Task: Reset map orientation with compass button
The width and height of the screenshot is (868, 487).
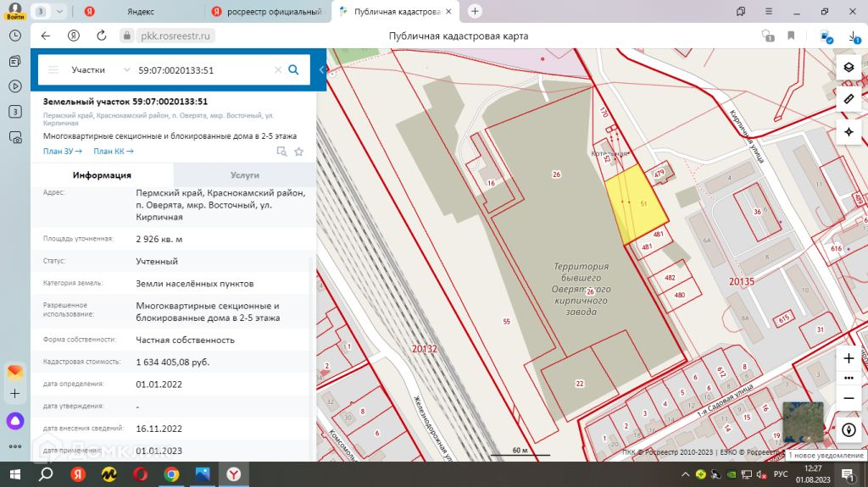Action: (x=849, y=429)
